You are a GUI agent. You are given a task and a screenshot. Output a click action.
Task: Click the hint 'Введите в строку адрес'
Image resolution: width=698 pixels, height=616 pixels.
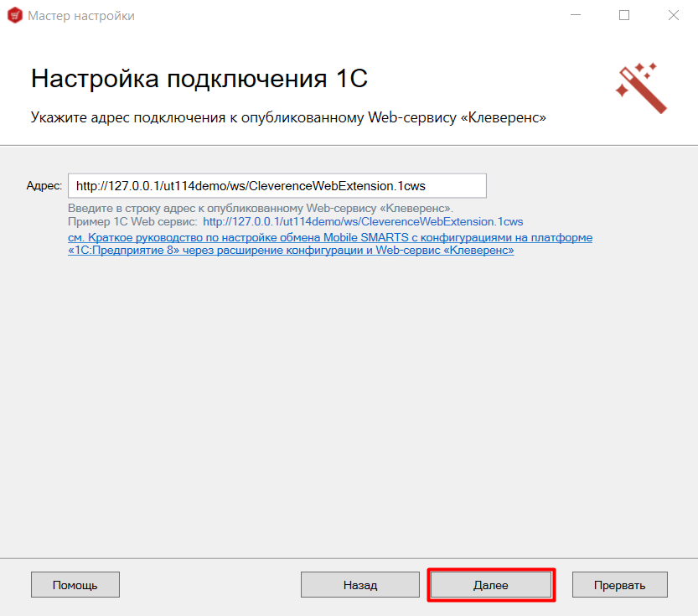pos(261,209)
